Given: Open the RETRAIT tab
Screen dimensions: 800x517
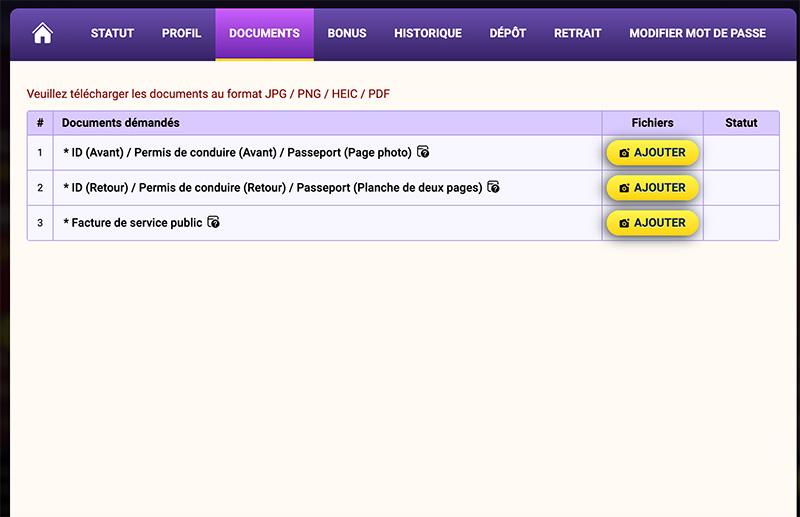Looking at the screenshot, I should tap(578, 33).
